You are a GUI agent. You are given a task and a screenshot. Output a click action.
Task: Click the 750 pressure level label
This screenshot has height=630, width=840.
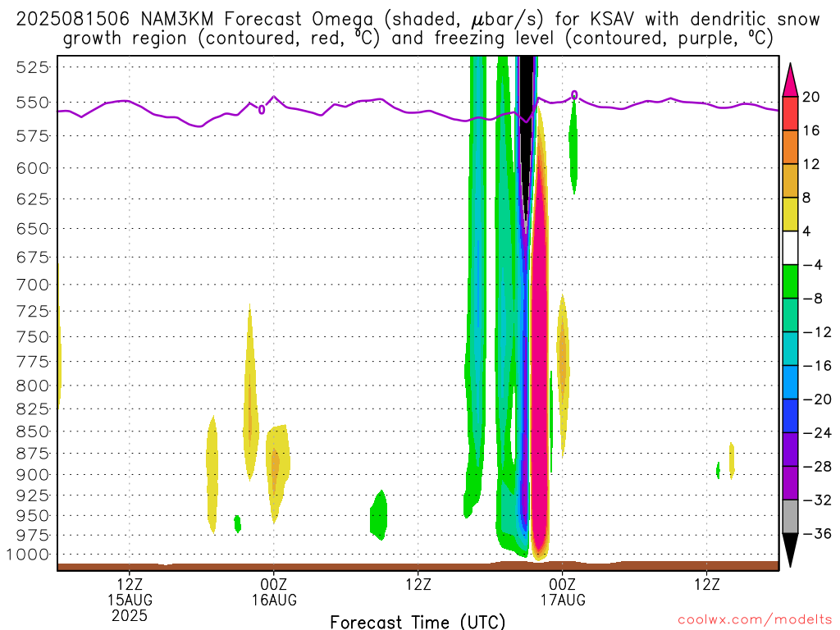click(32, 337)
